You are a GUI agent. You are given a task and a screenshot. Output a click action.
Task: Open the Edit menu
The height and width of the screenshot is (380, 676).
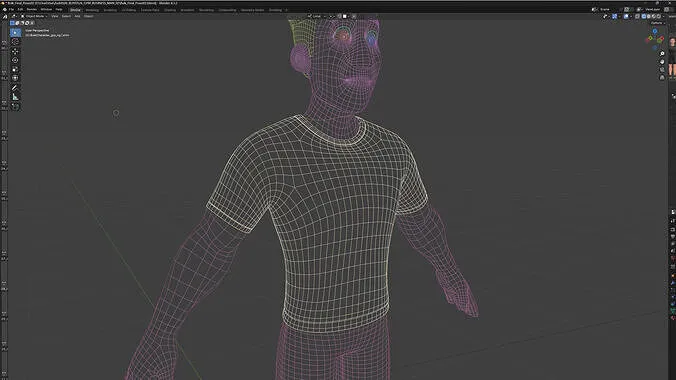point(20,9)
